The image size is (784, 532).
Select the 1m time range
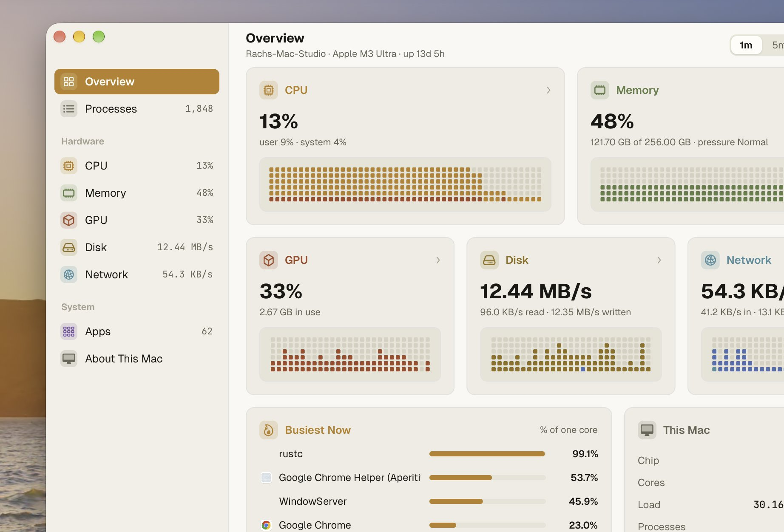tap(746, 45)
